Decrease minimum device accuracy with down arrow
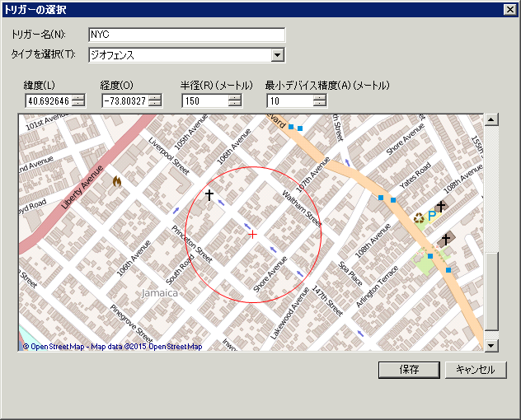The height and width of the screenshot is (420, 521). (320, 104)
